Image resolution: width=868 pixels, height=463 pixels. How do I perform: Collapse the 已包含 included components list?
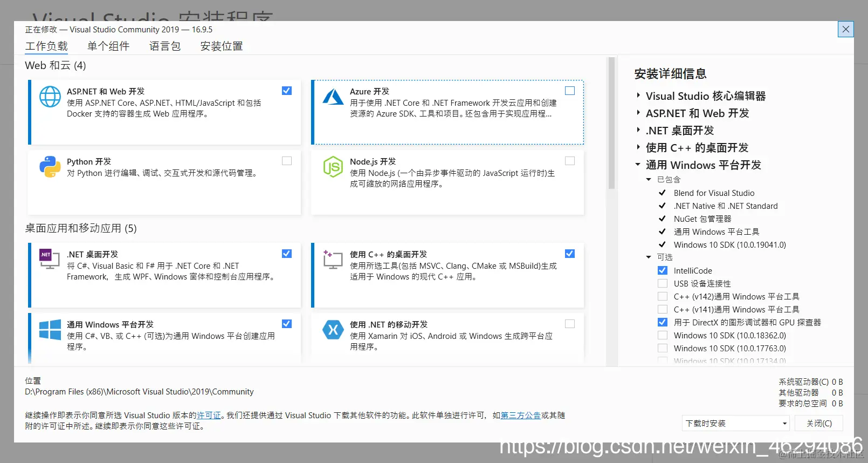click(649, 179)
